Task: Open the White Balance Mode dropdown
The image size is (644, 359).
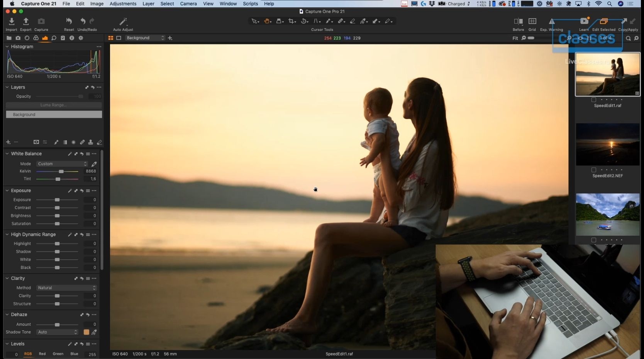Action: (x=62, y=164)
